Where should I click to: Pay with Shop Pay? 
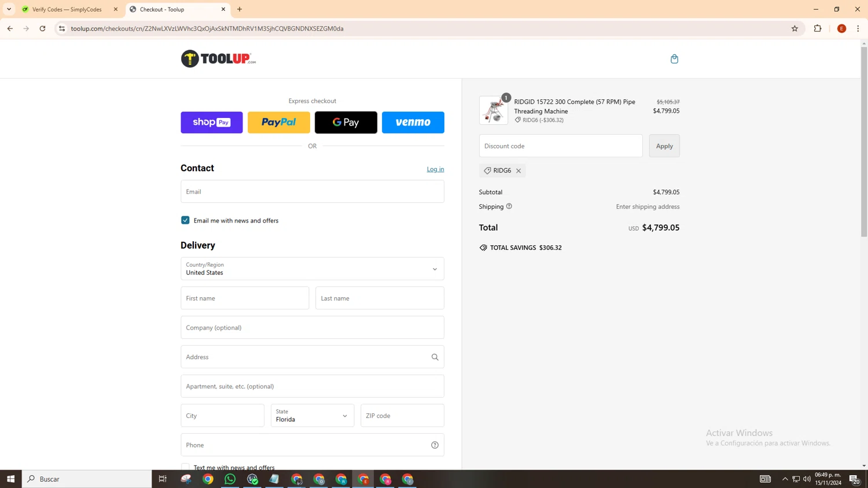212,123
